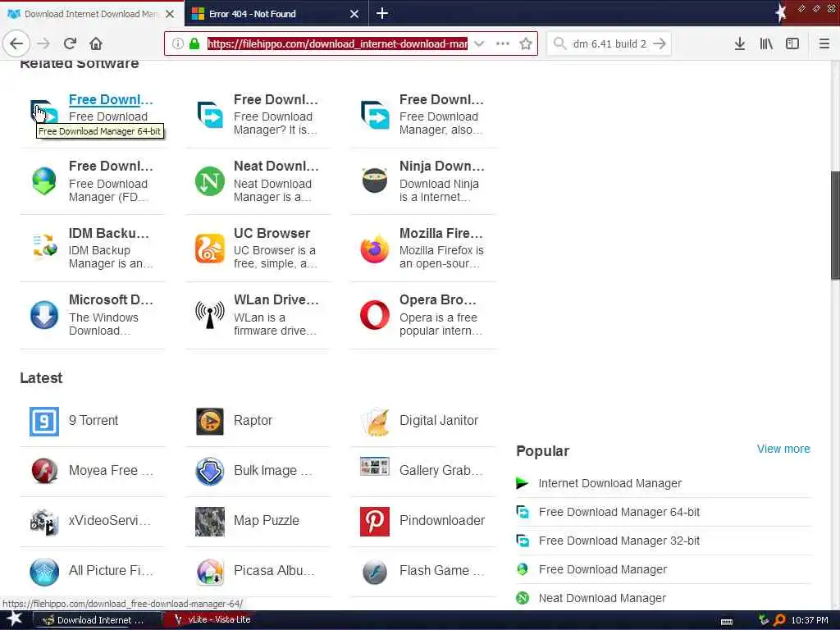Open the Raptor app icon
This screenshot has width=840, height=630.
point(209,421)
